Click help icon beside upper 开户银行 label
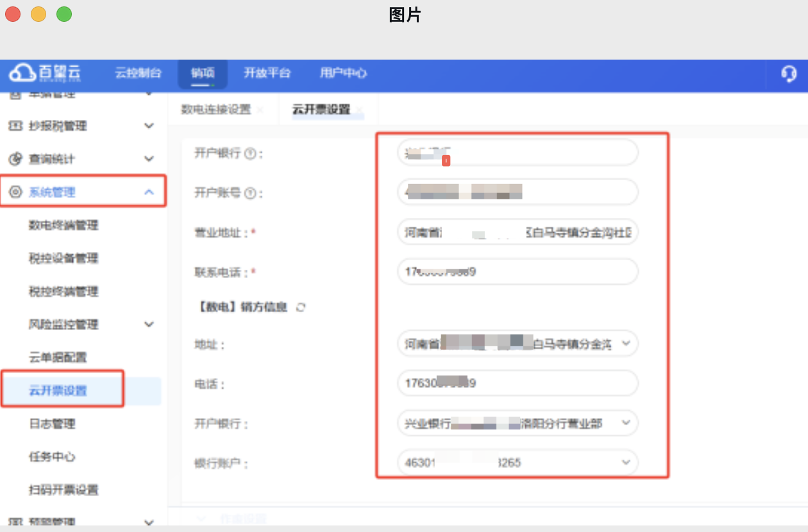 coord(250,153)
